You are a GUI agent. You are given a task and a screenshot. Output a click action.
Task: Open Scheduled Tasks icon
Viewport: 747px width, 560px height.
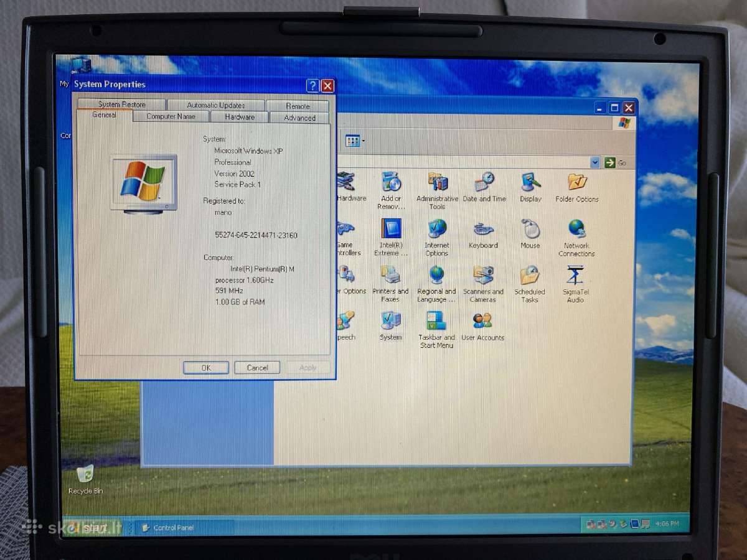tap(530, 283)
